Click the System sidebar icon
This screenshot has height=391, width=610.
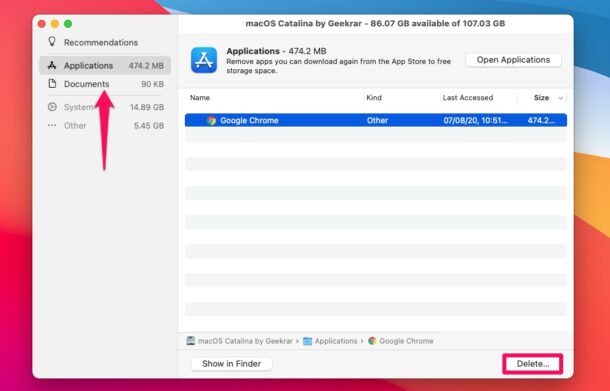(52, 107)
